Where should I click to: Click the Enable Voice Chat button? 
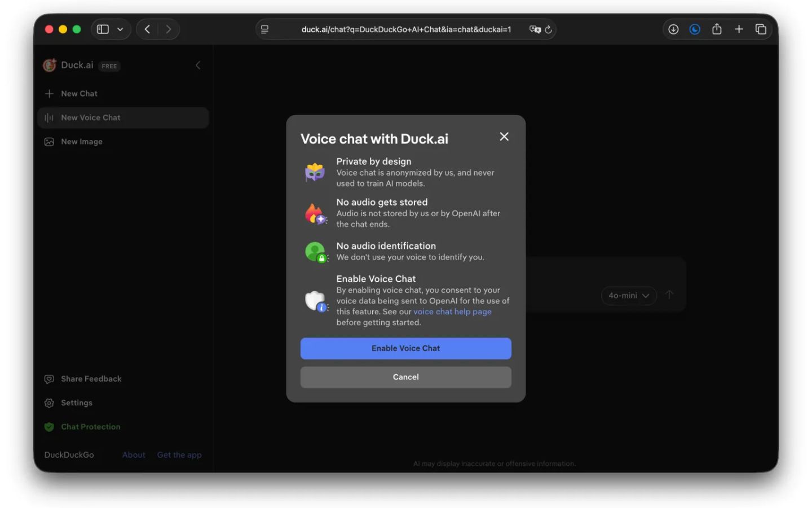[405, 348]
